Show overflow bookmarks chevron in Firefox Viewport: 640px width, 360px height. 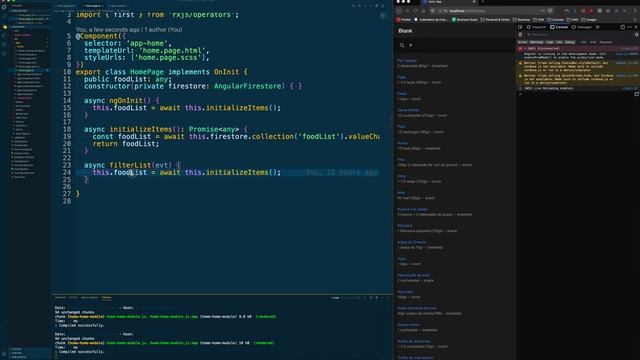635,20
